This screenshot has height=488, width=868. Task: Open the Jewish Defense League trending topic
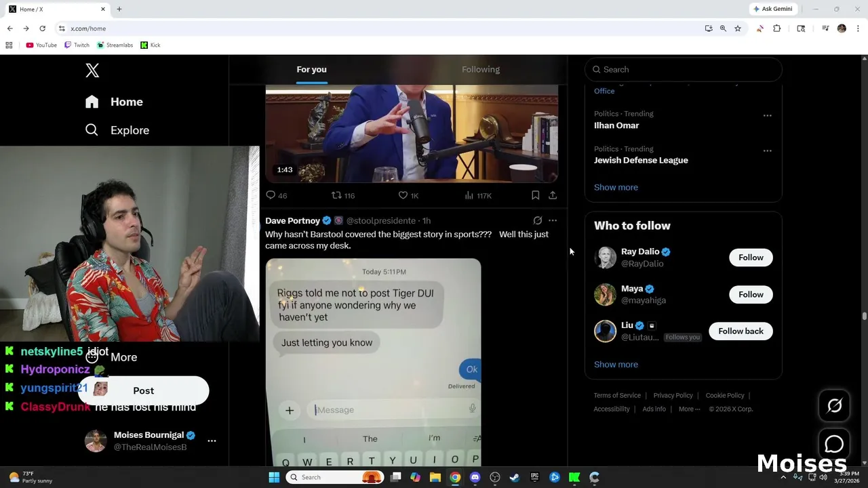(641, 160)
